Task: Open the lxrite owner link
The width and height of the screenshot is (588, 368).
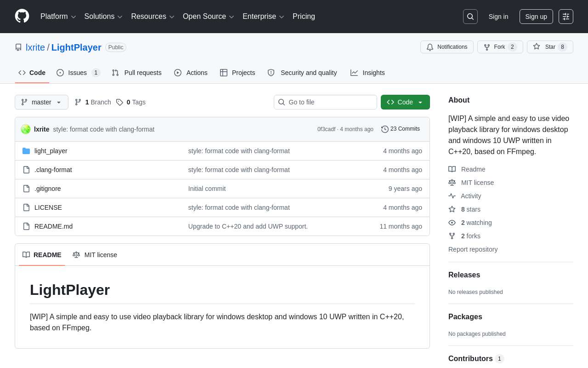Action: point(35,47)
